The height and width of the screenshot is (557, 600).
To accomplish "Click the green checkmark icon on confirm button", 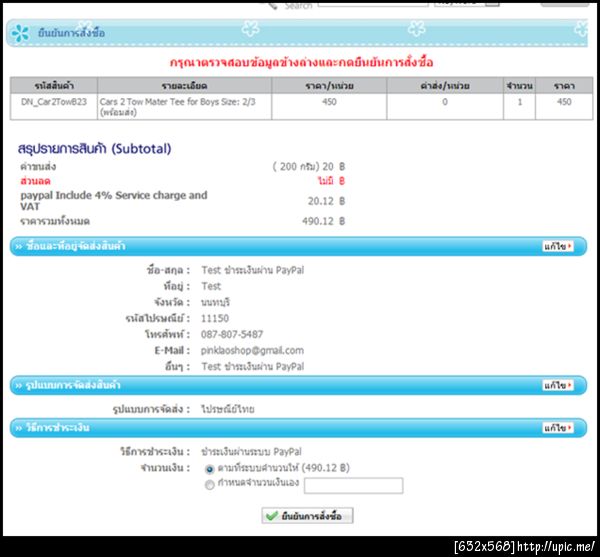I will 272,516.
